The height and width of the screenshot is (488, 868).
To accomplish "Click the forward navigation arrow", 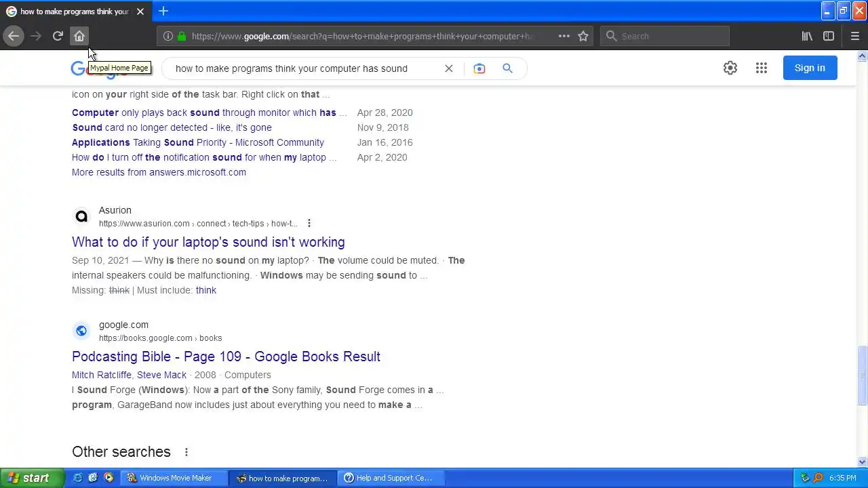I will point(36,36).
